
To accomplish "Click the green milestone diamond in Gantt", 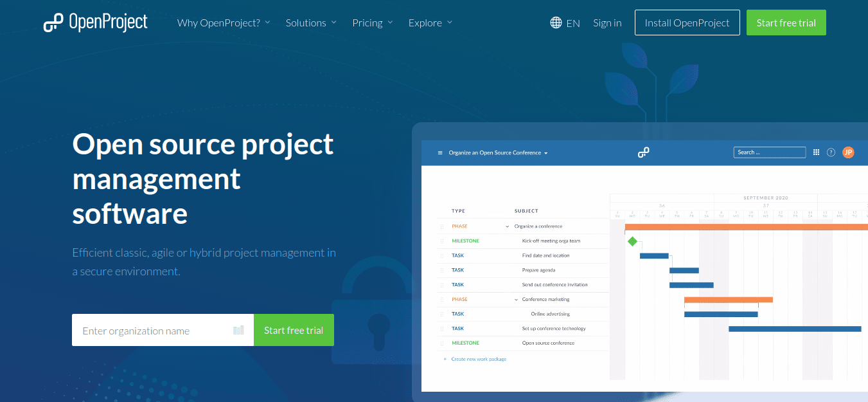I will click(632, 241).
